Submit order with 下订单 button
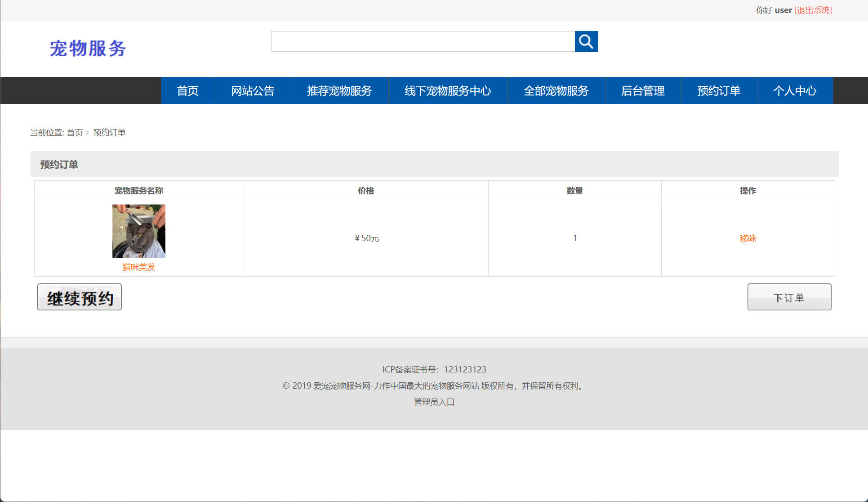This screenshot has height=502, width=868. 789,297
